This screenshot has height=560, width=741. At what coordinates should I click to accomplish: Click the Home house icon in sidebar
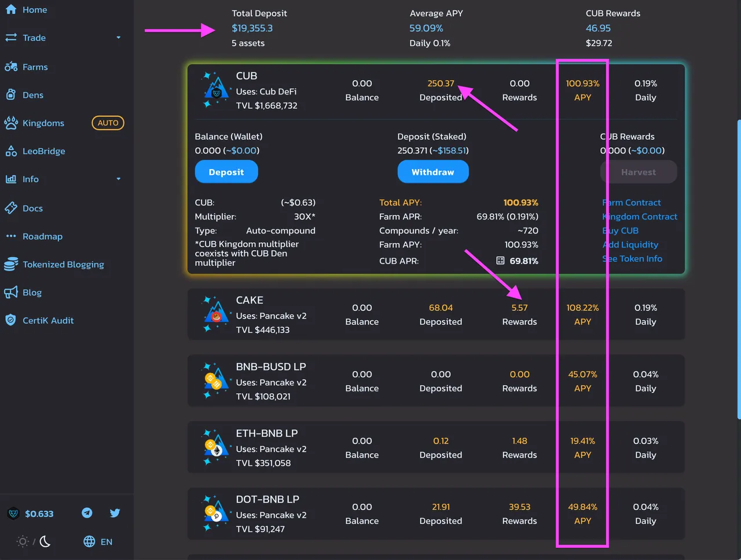(10, 9)
